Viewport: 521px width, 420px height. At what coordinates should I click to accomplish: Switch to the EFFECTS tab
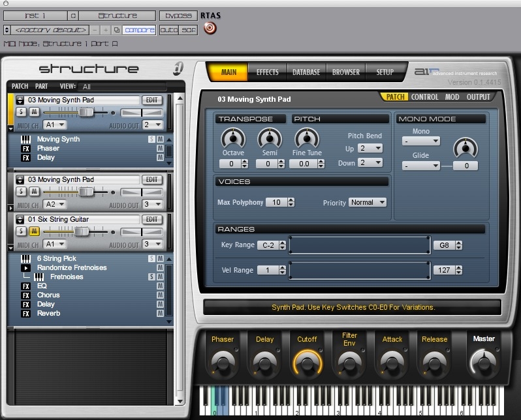coord(267,72)
